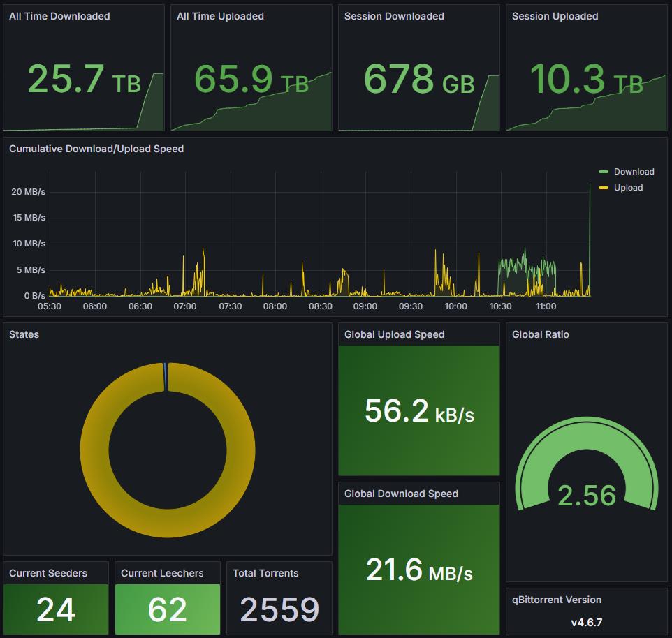This screenshot has width=672, height=638.
Task: Click the Session Uploaded panel title
Action: (x=555, y=16)
